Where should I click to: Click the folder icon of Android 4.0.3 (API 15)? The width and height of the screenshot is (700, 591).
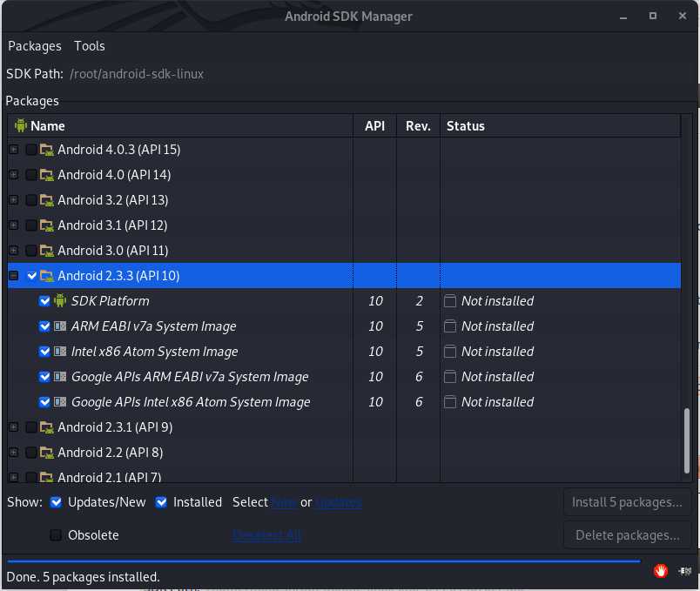[x=46, y=150]
